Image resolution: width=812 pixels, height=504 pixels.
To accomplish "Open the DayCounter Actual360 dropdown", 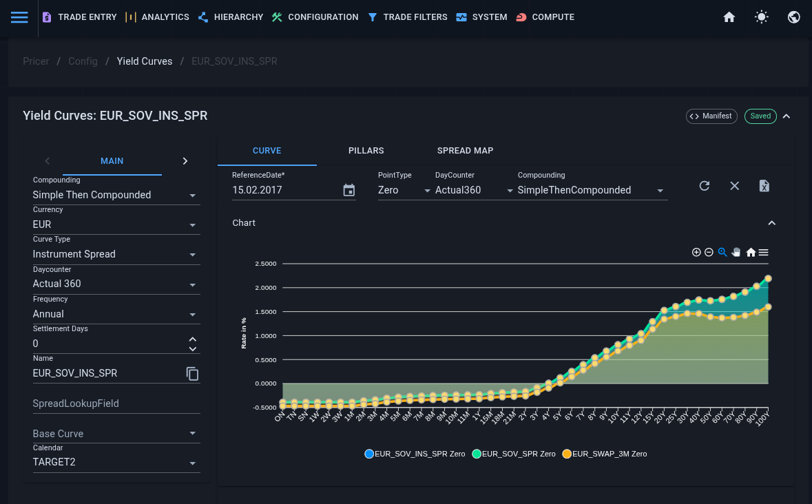I will point(474,190).
